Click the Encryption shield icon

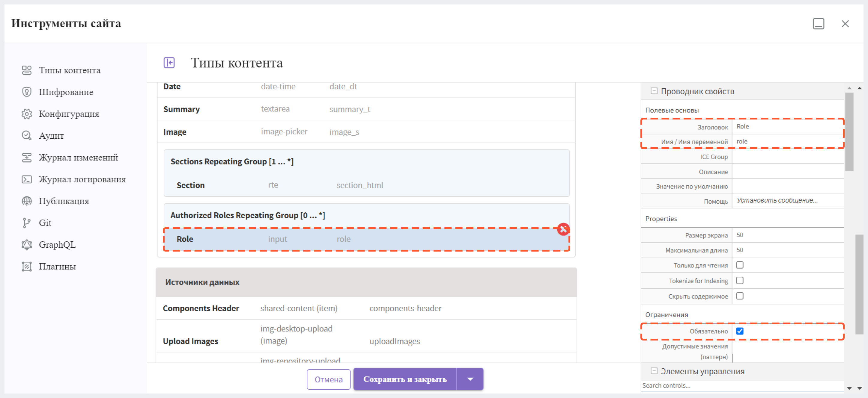click(x=27, y=92)
